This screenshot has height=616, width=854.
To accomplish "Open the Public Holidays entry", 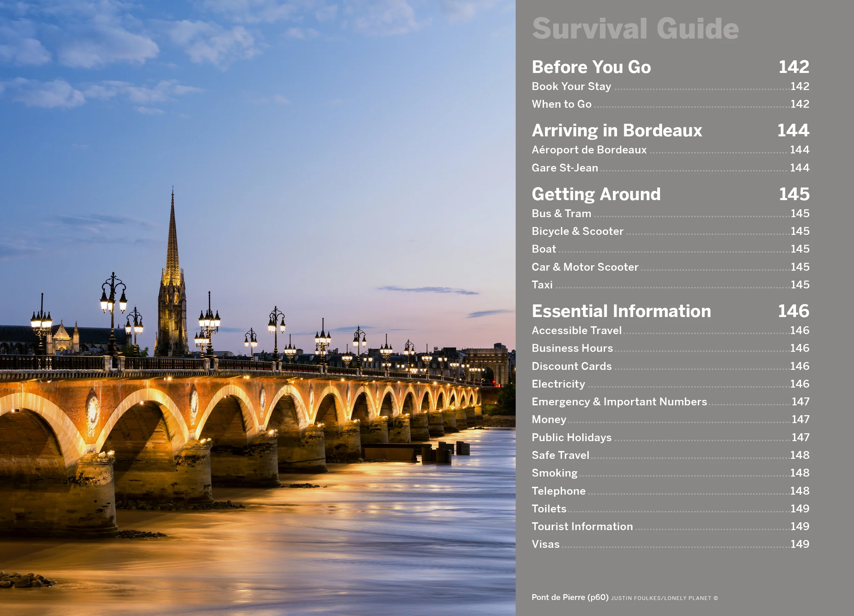I will click(571, 438).
